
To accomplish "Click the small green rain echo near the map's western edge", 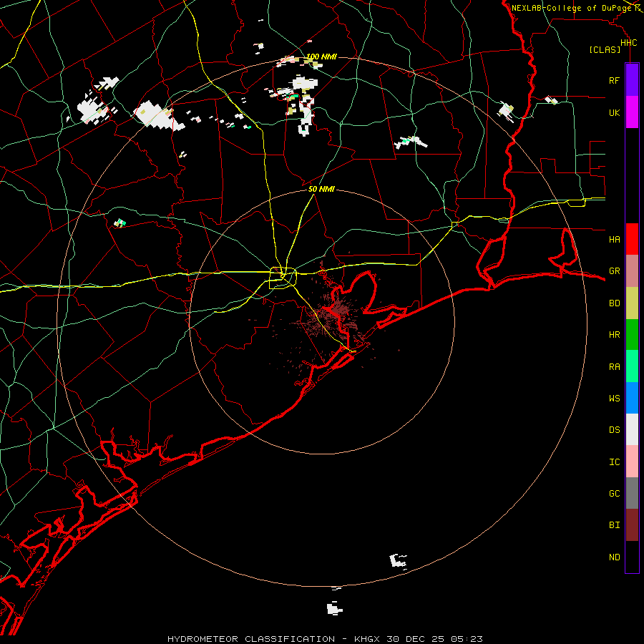I will 119,223.
